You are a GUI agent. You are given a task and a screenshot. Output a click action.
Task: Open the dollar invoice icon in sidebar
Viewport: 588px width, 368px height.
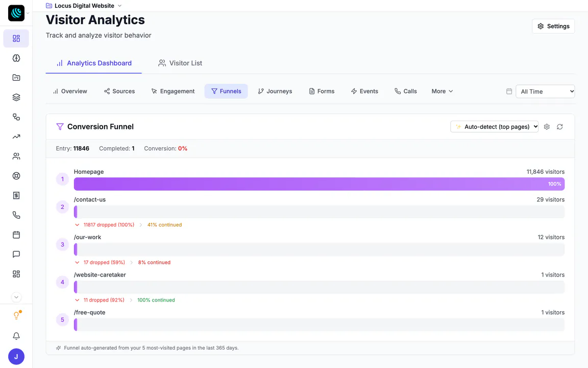[x=16, y=195]
